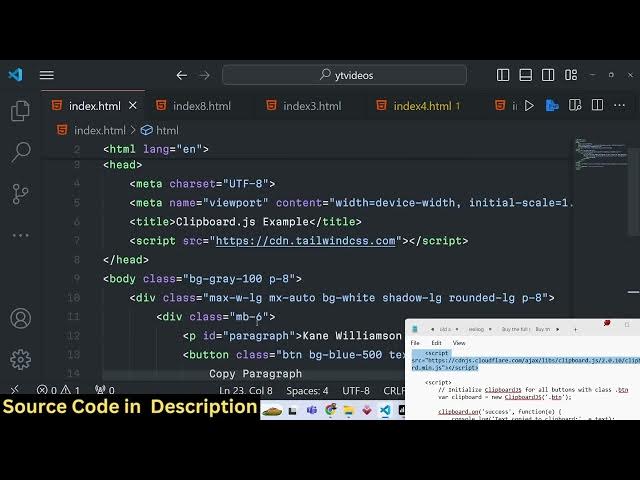Screen dimensions: 640x480
Task: Open the Manage settings gear
Action: [x=20, y=359]
